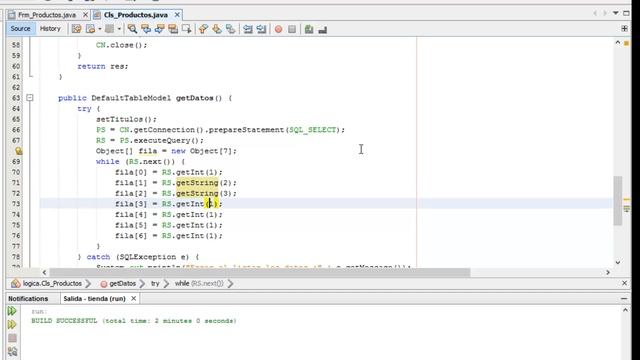
Task: Click the Output panel settings icon below Stop
Action: [12, 352]
